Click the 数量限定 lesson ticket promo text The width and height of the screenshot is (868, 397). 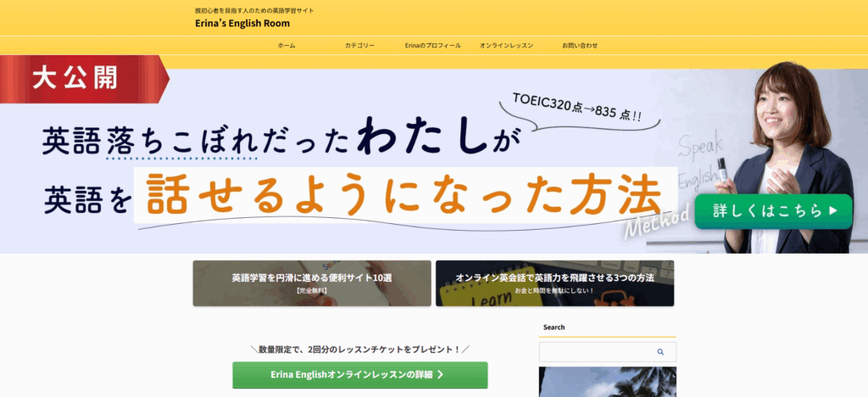[359, 349]
